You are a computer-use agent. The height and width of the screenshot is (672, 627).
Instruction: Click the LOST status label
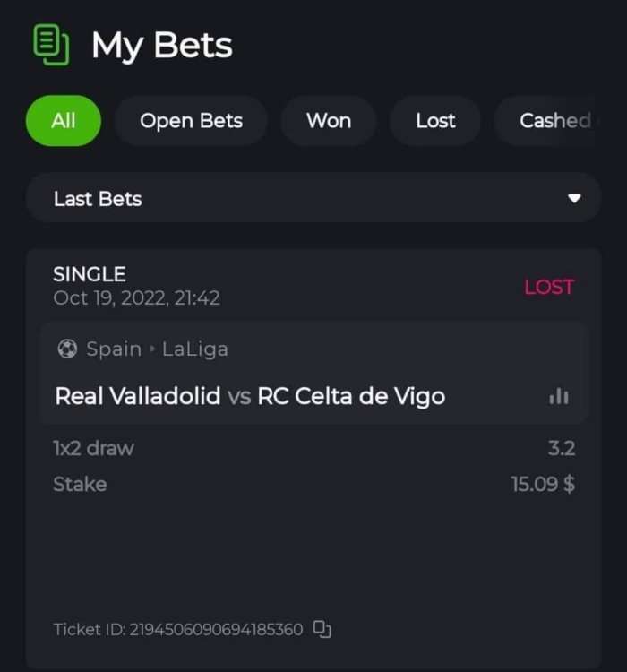549,287
